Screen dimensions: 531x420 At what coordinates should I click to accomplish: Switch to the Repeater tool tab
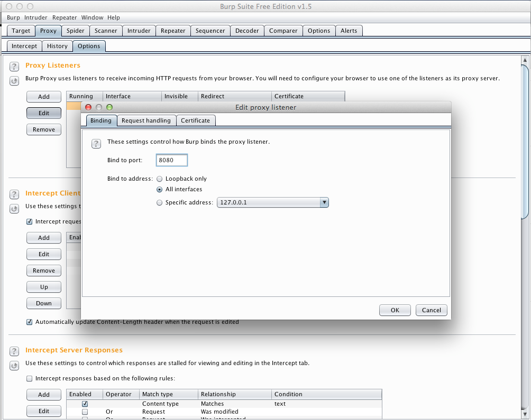(172, 31)
